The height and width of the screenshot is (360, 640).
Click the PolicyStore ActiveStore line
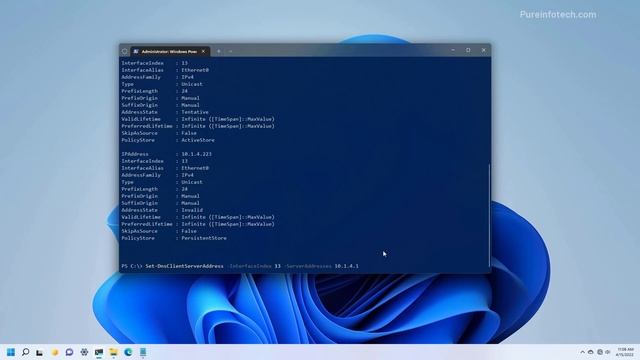(x=168, y=140)
